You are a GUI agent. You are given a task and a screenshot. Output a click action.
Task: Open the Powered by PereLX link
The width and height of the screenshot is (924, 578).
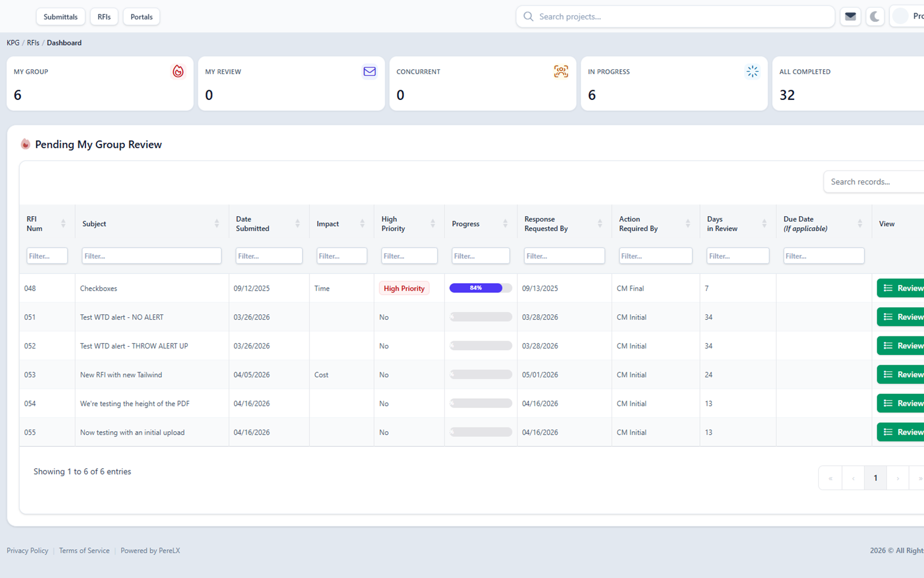(150, 550)
